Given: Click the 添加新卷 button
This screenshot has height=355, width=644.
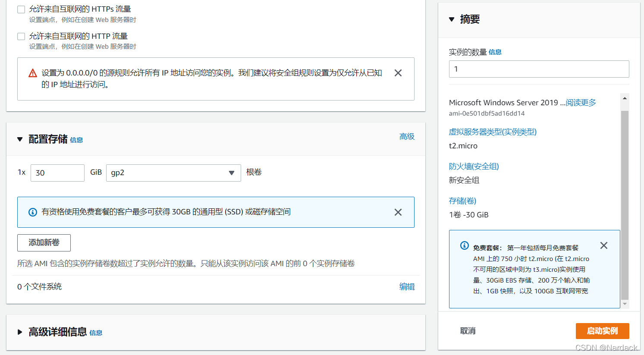Looking at the screenshot, I should (x=44, y=243).
